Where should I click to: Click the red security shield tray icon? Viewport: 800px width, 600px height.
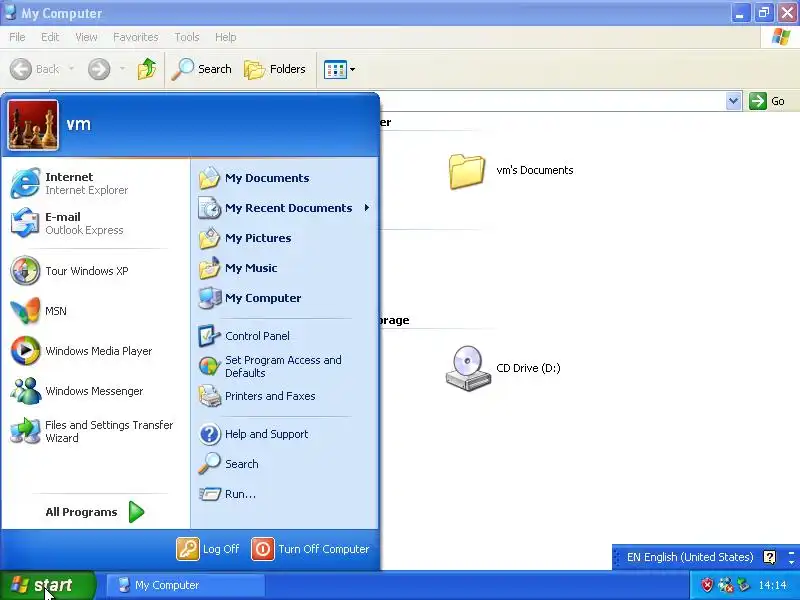tap(707, 585)
